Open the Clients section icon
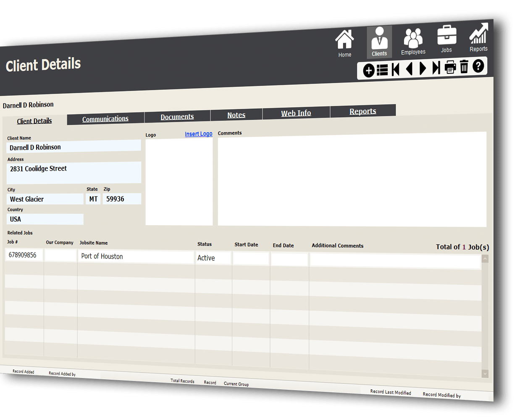This screenshot has width=525, height=420. click(379, 42)
